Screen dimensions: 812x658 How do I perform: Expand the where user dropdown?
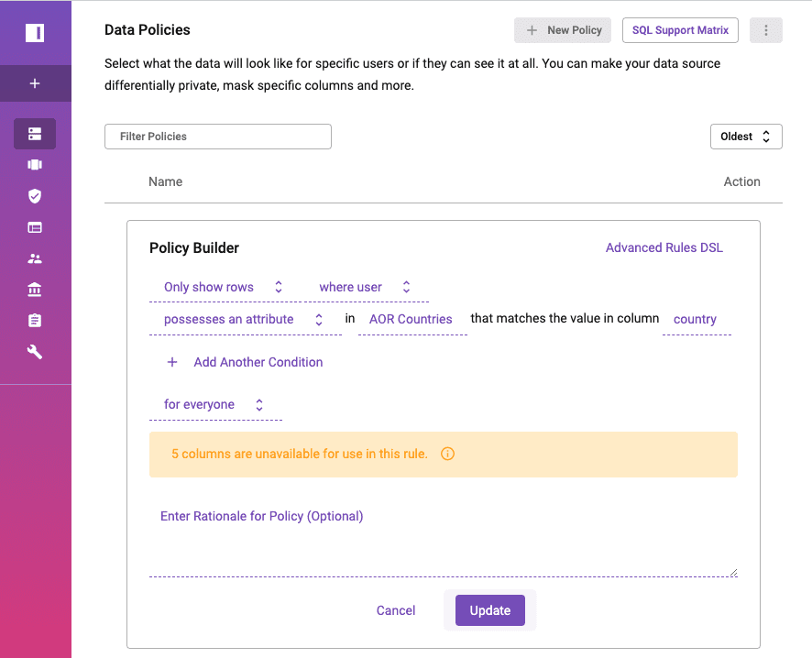[x=365, y=288]
